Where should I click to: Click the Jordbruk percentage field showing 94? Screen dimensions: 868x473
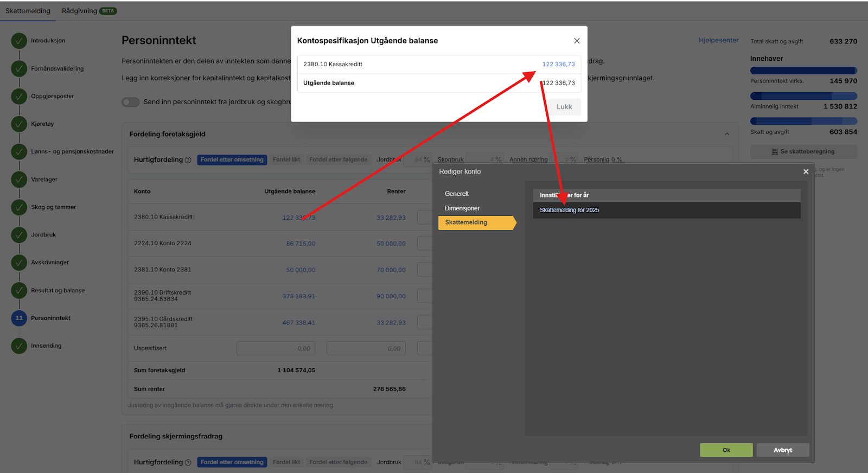click(x=418, y=160)
